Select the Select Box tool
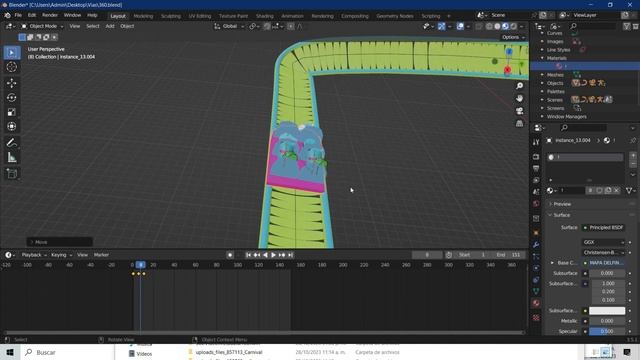This screenshot has width=640, height=360. 11,53
